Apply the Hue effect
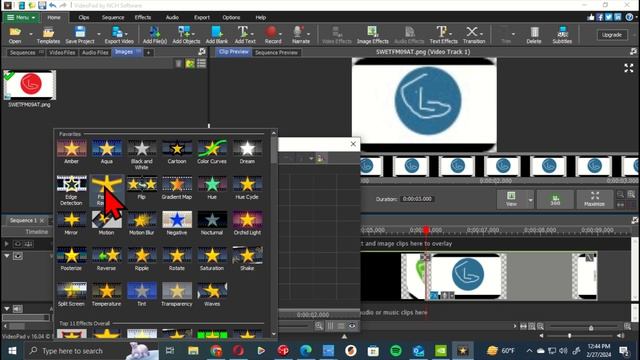Screen dimensions: 640x360 (212, 187)
